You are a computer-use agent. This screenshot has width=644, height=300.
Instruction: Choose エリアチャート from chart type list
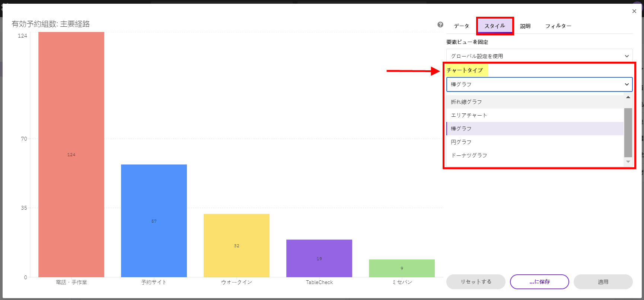(535, 115)
